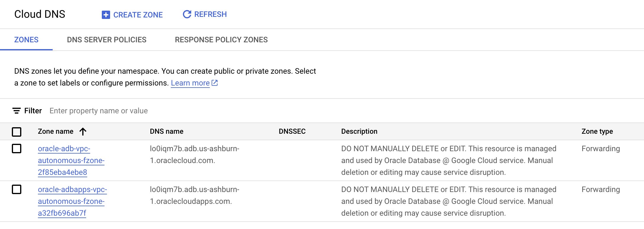The width and height of the screenshot is (644, 229).
Task: Click the Create Zone plus icon
Action: coord(106,15)
